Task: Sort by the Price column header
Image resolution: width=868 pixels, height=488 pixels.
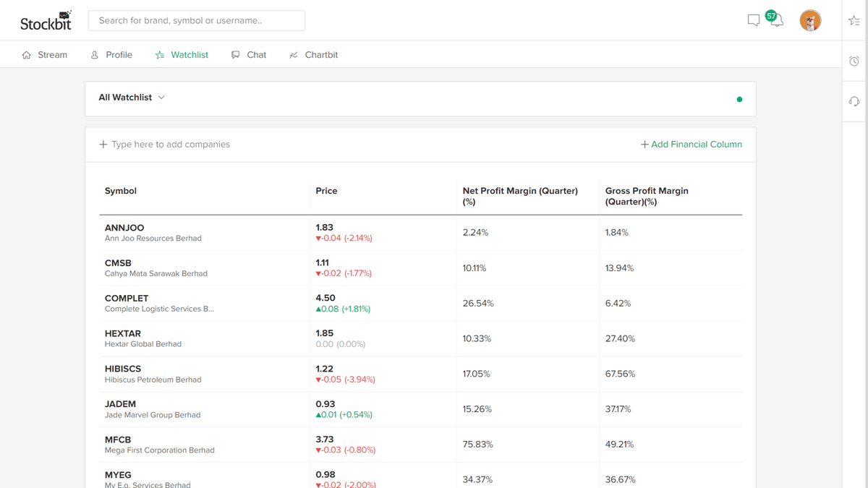Action: click(x=326, y=191)
